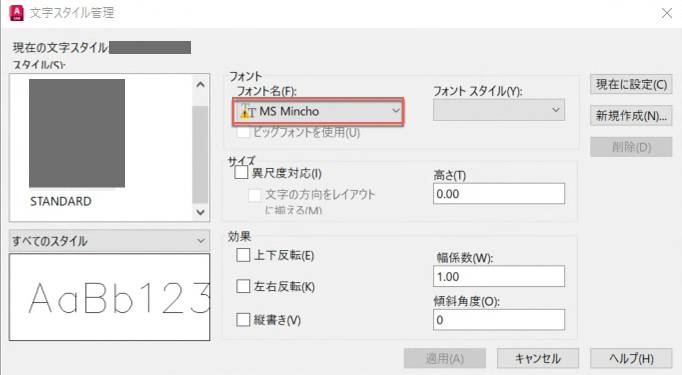Select the STANDARD style in list
The height and width of the screenshot is (375, 682).
61,201
